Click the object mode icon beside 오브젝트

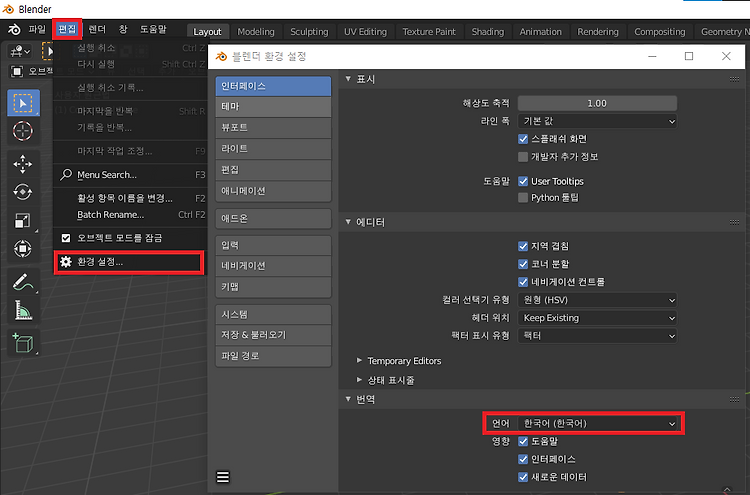[x=17, y=71]
